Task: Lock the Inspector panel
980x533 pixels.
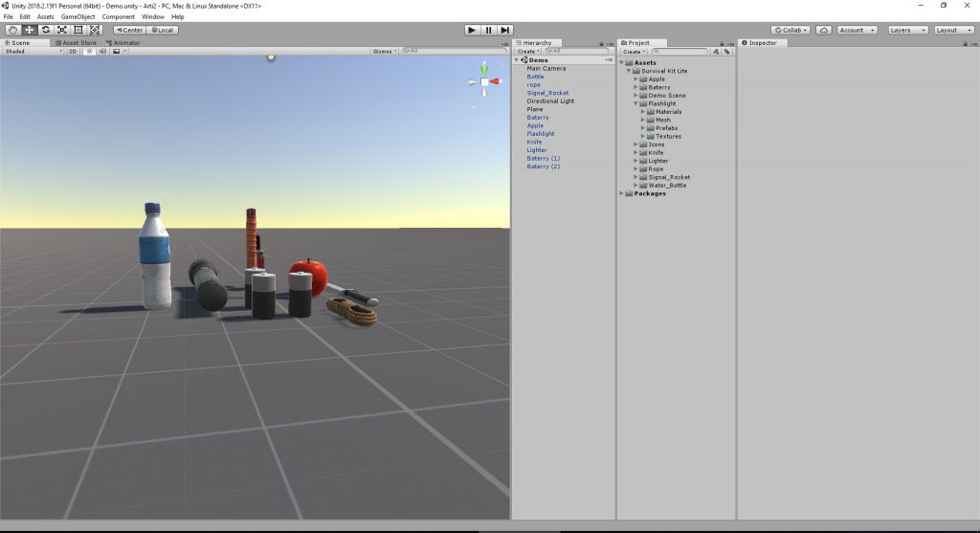Action: click(965, 44)
